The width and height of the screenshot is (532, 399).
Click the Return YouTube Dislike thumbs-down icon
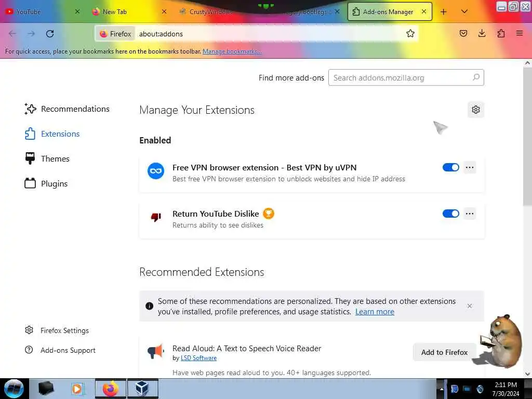tap(156, 217)
